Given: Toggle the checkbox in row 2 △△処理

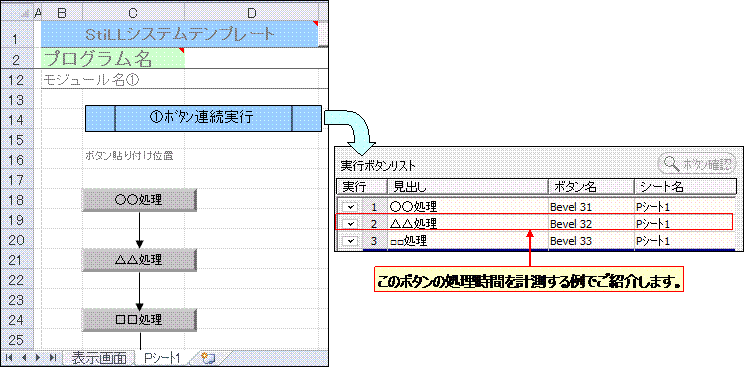Looking at the screenshot, I should pos(350,223).
